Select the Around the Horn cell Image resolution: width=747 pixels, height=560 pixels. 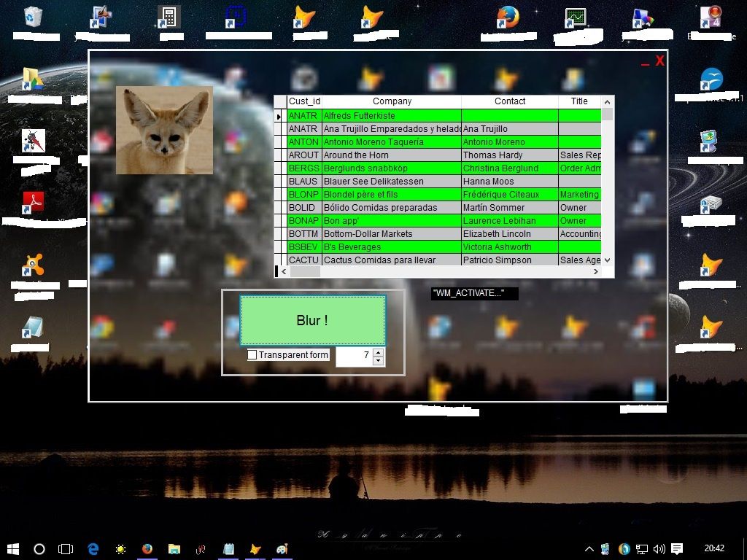pyautogui.click(x=392, y=155)
